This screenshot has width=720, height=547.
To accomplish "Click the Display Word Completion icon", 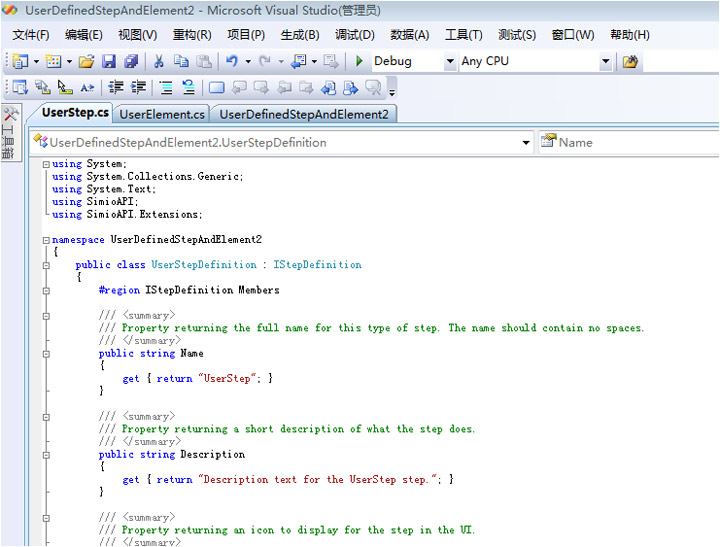I will [x=87, y=87].
